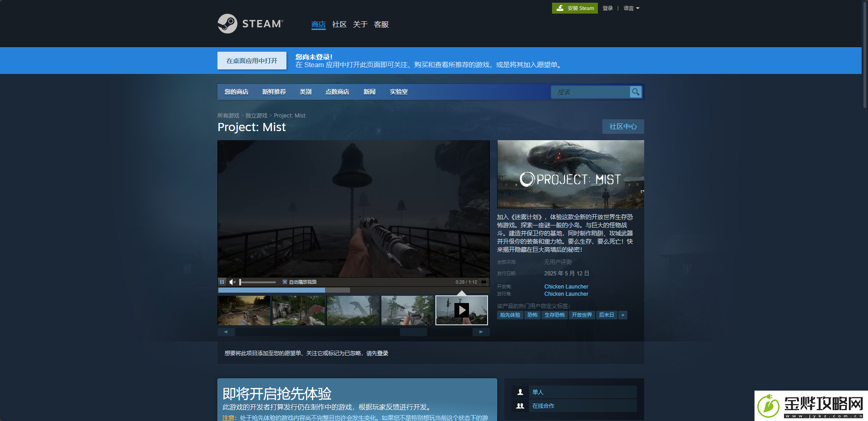Click the 在桌面应用中打开 button
The image size is (868, 421).
tap(252, 60)
